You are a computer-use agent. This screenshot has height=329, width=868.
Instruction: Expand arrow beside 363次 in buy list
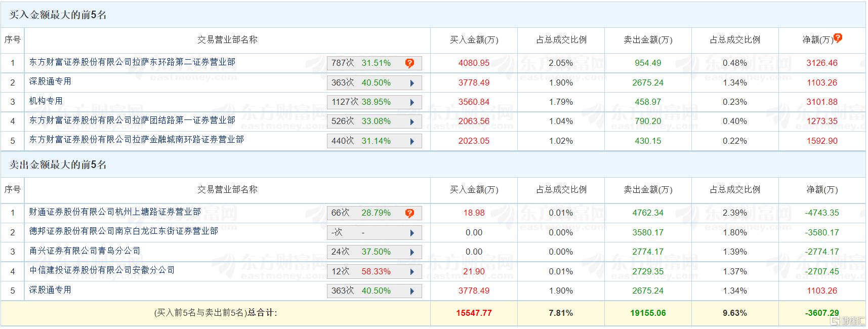pyautogui.click(x=412, y=83)
